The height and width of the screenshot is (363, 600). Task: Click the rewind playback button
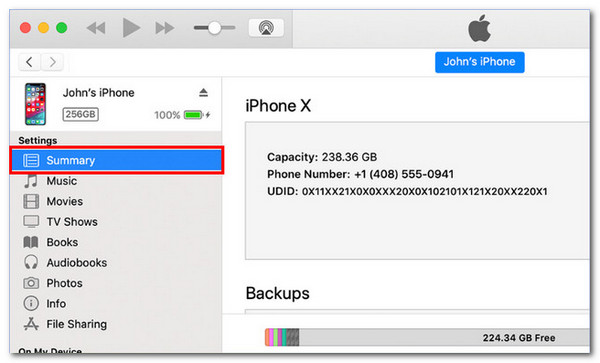point(96,28)
